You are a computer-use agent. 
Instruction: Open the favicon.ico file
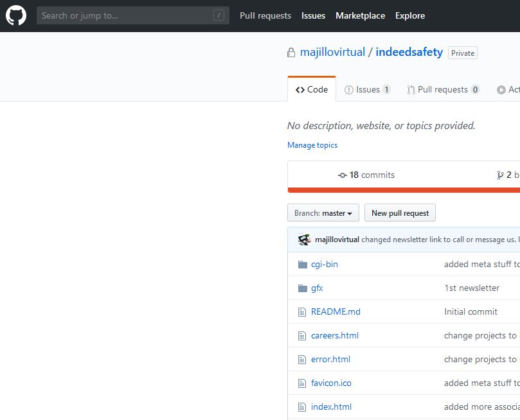[331, 383]
